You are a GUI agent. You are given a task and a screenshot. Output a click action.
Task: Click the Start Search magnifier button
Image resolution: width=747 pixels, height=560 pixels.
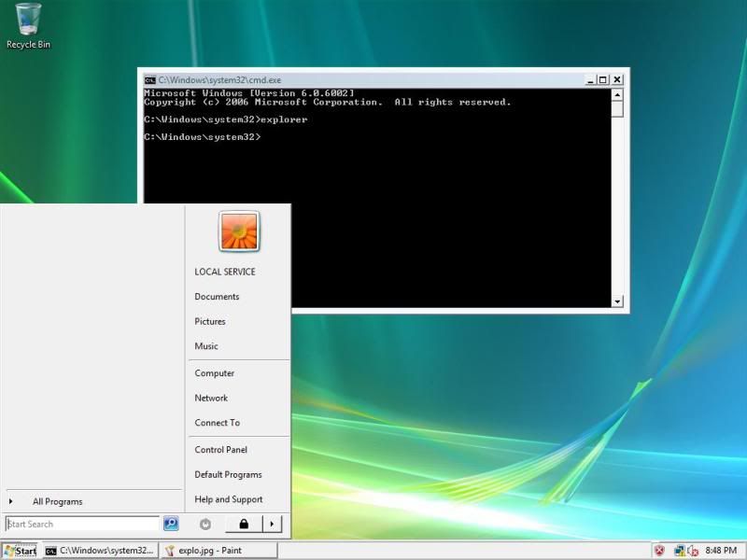[x=171, y=524]
